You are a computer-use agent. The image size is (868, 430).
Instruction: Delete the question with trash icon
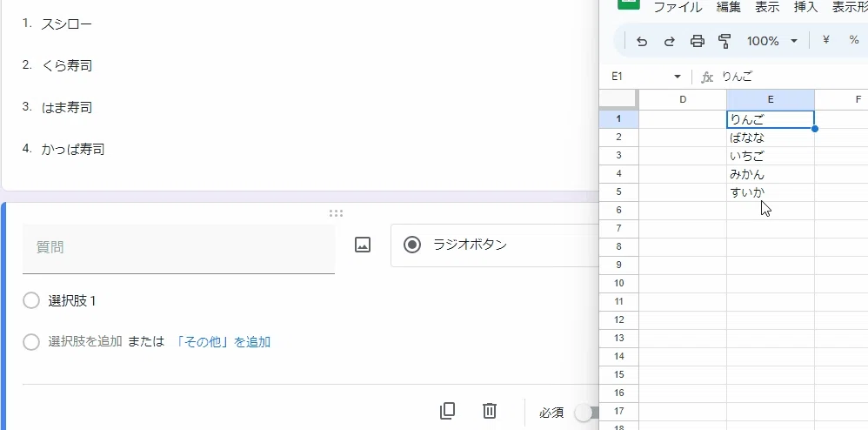[490, 411]
